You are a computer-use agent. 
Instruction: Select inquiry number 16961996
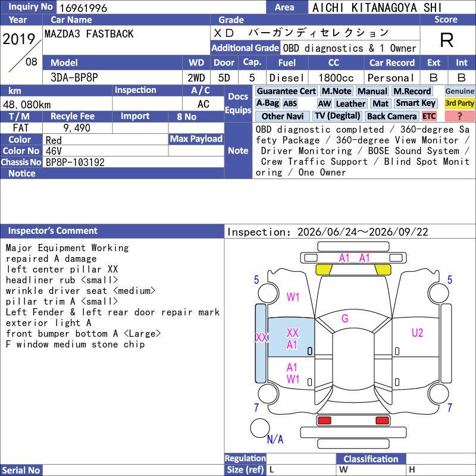(x=83, y=8)
